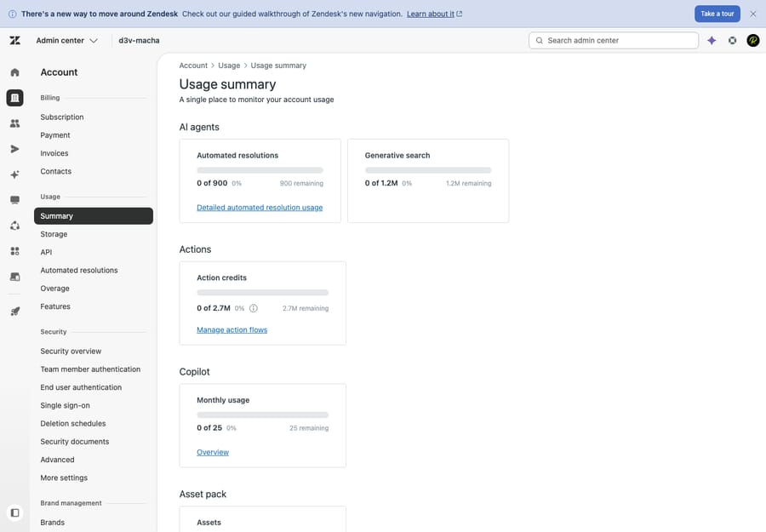The width and height of the screenshot is (766, 532).
Task: Click the '0 of 900' usage value
Action: pos(212,183)
